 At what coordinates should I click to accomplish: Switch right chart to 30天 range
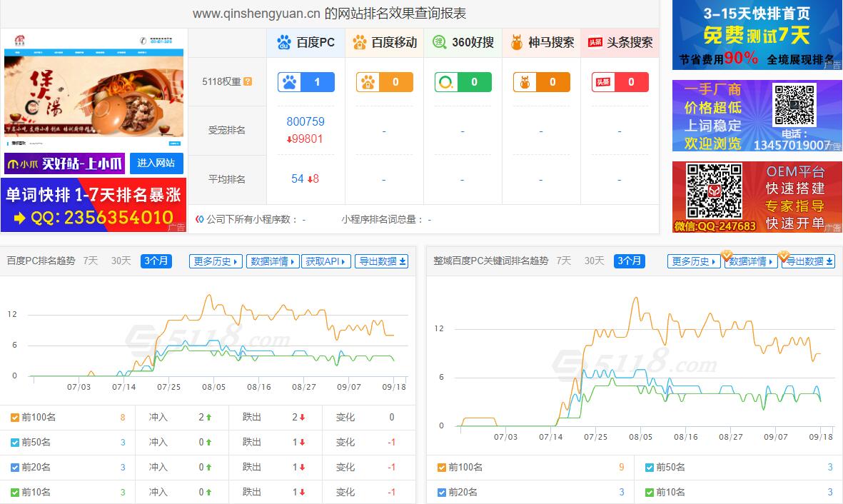595,261
